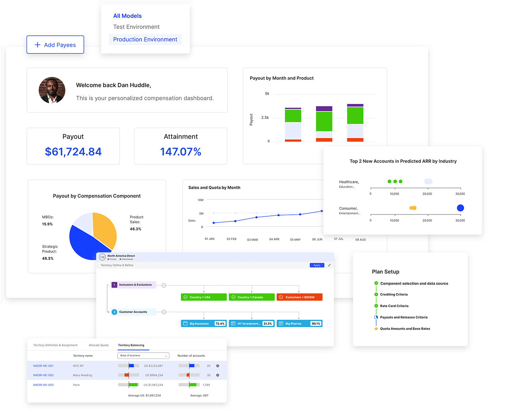The image size is (512, 420).
Task: Toggle the connector node on Inclusions & Exclusions
Action: 163,285
